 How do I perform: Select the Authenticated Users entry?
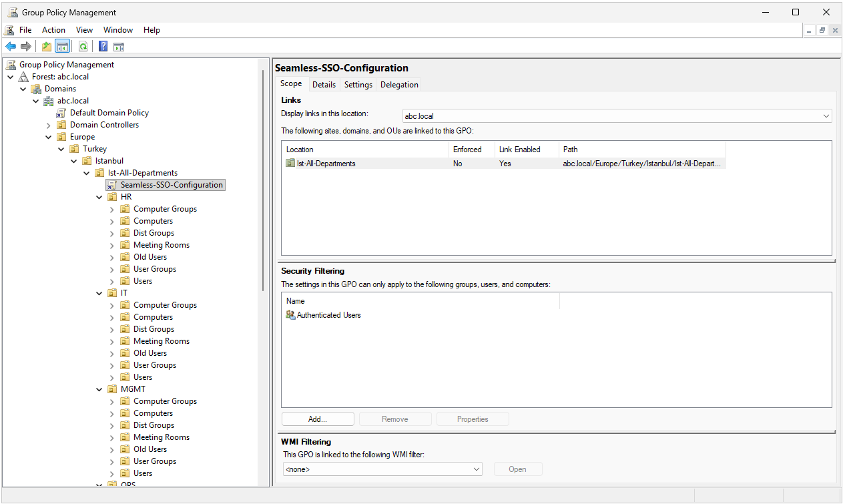pos(328,315)
